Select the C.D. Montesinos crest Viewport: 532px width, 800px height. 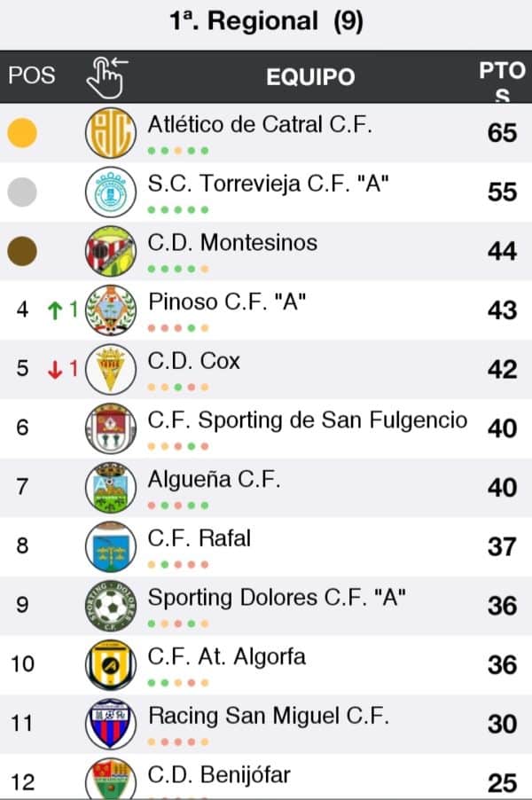tap(111, 251)
